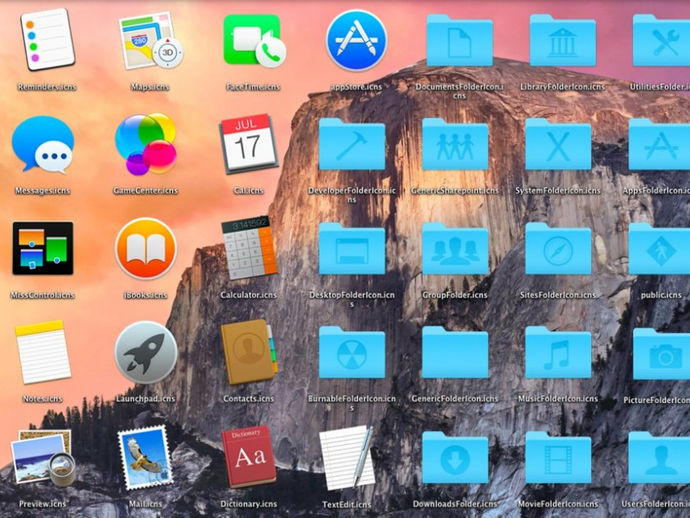Click the 'GenericFolderIcon.icns' file name label

(x=455, y=399)
